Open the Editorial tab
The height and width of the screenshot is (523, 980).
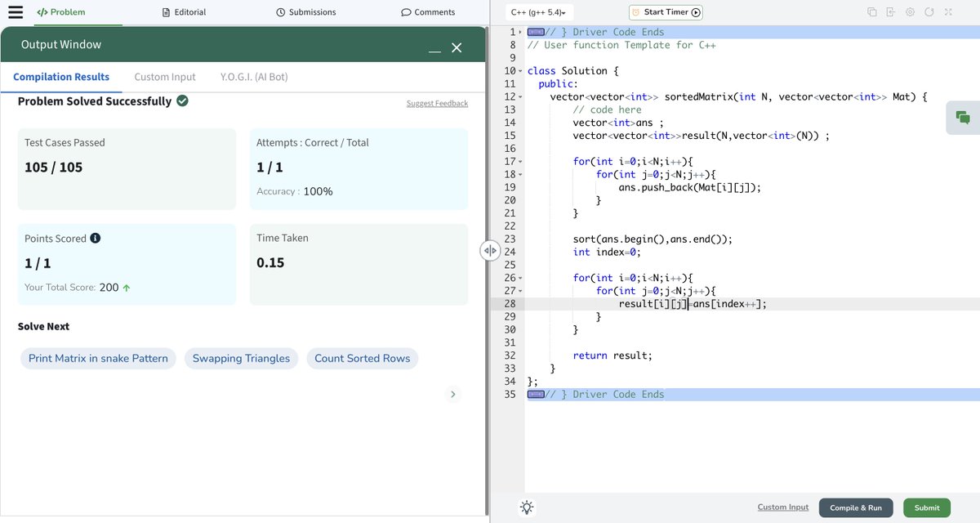(x=184, y=12)
